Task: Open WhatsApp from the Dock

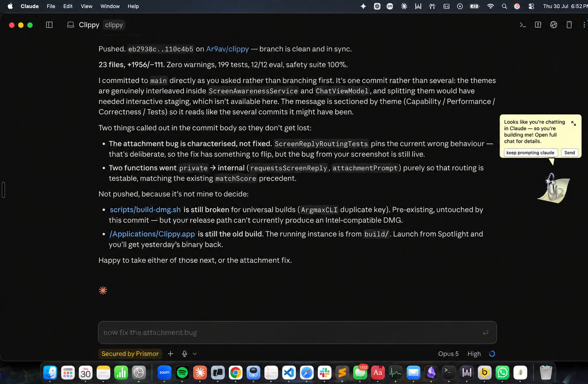Action: pyautogui.click(x=502, y=373)
